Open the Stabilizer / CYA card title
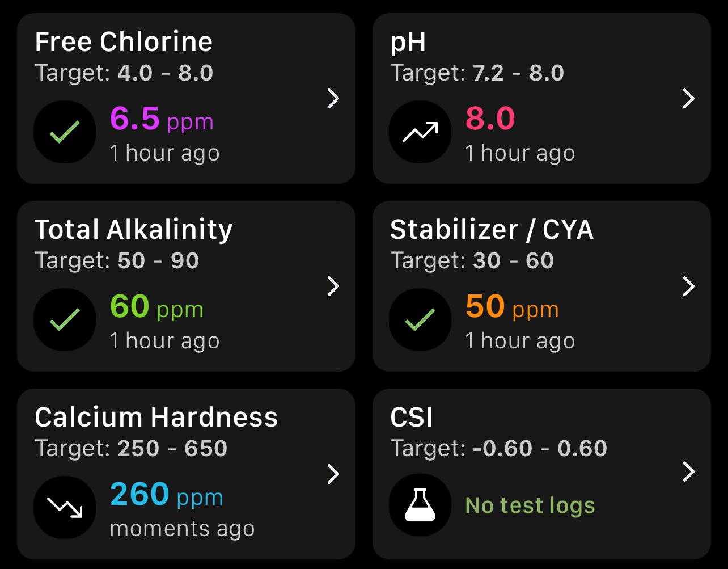The width and height of the screenshot is (728, 569). point(492,230)
